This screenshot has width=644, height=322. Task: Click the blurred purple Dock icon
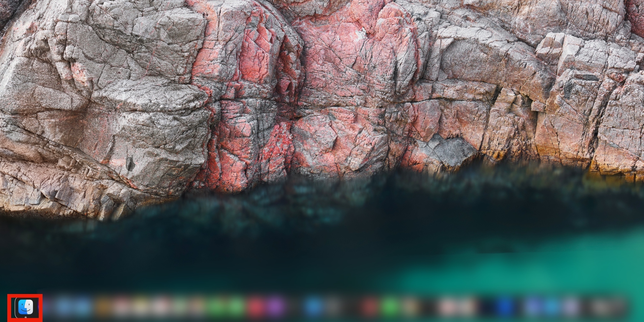pos(275,307)
